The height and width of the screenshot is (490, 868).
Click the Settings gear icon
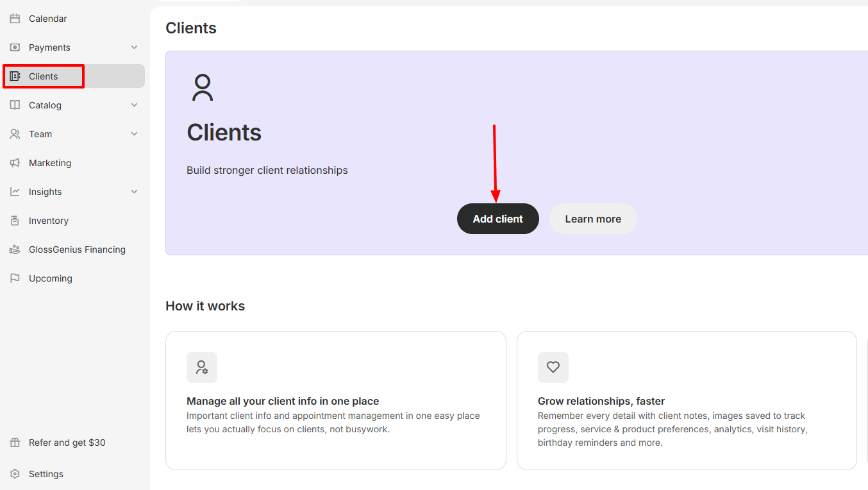coord(15,474)
